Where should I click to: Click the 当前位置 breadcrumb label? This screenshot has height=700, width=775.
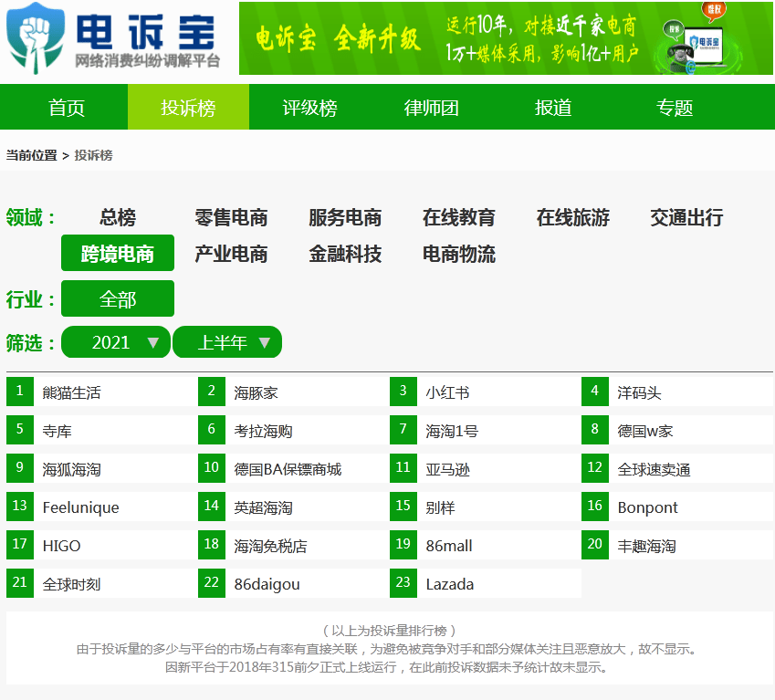(32, 156)
